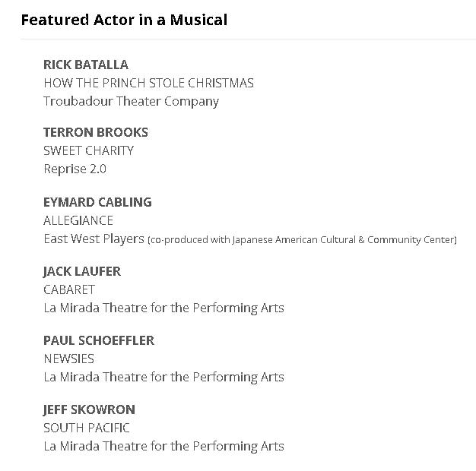Open Troubadour Theater Company text

point(131,101)
